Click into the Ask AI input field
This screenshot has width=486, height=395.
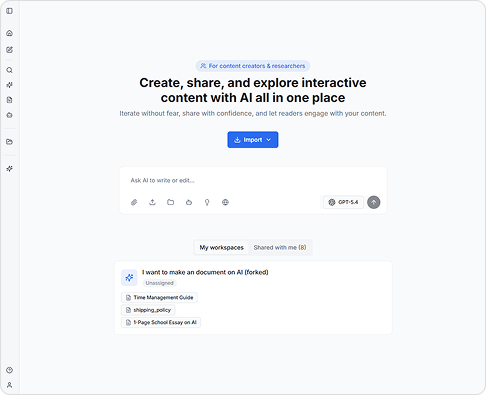[253, 180]
